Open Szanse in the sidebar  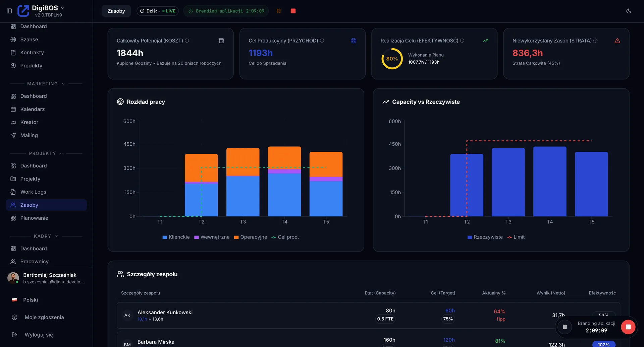46,40
